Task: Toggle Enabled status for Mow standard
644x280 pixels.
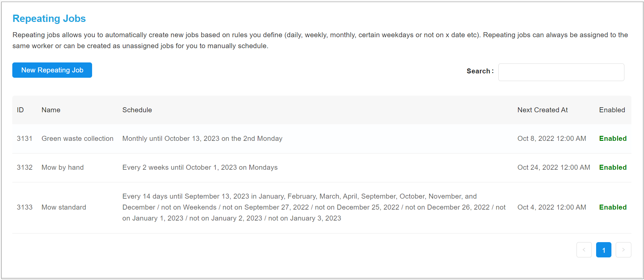Action: click(612, 207)
